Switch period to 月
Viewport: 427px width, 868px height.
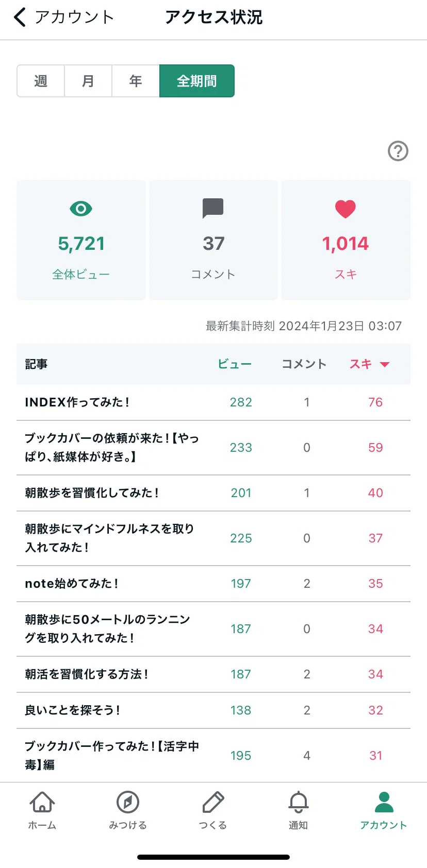(x=88, y=81)
